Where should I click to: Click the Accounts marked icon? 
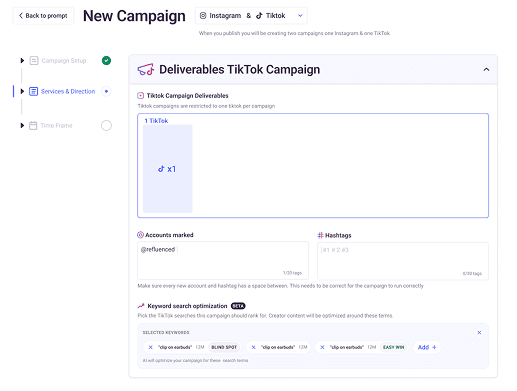(140, 235)
